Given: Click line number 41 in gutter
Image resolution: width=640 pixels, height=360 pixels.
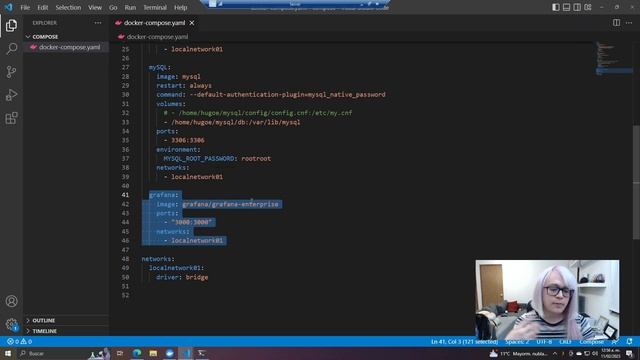Looking at the screenshot, I should click(125, 195).
